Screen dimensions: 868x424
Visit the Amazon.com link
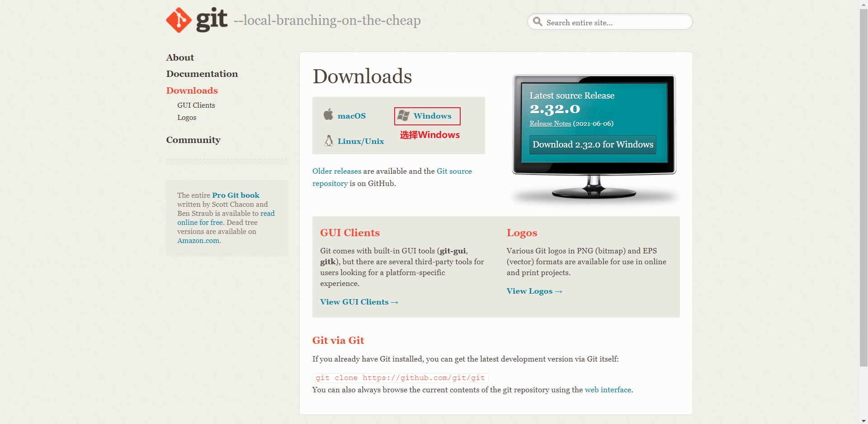(199, 241)
